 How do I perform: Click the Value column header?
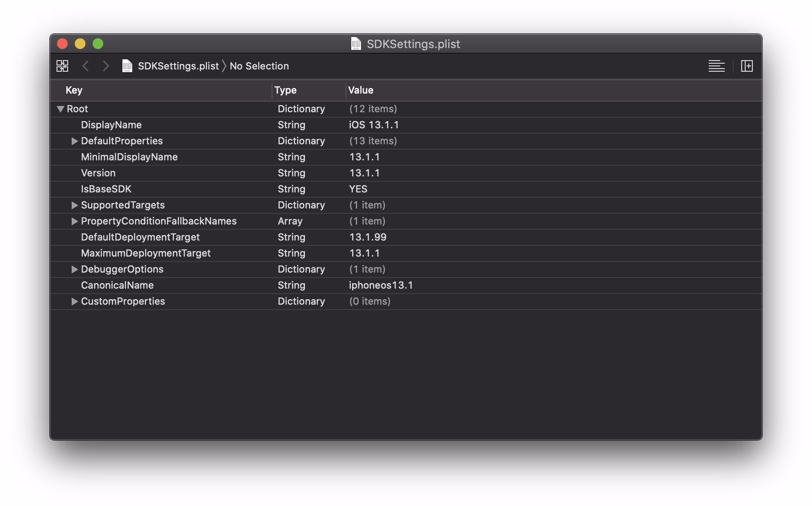click(x=361, y=90)
